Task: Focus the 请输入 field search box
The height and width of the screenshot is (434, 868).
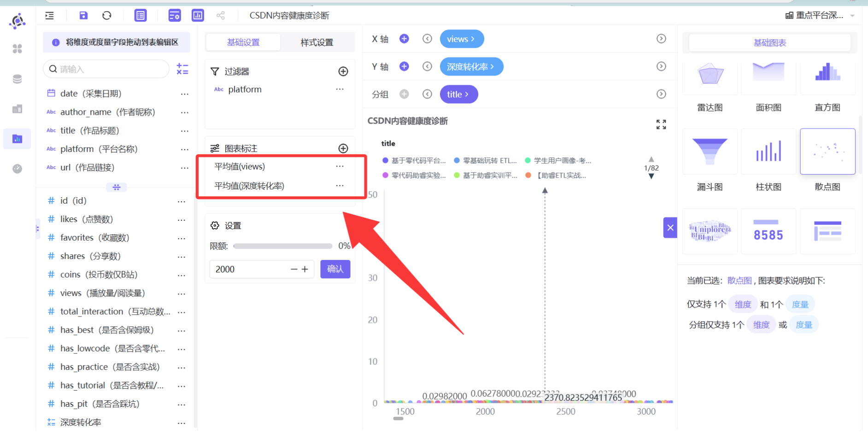Action: pos(106,69)
